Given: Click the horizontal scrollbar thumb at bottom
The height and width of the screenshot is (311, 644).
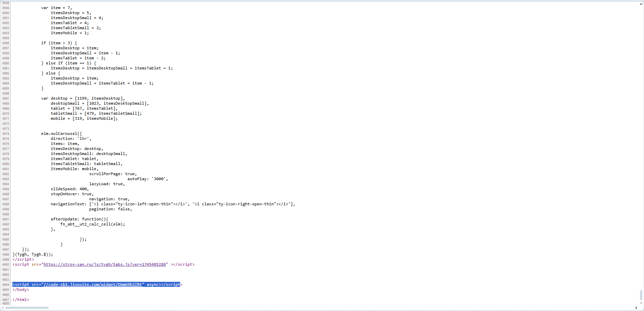Looking at the screenshot, I should tap(27, 308).
